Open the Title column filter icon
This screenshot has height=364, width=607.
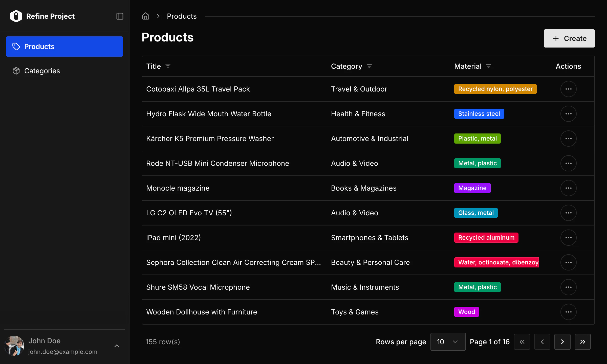coord(168,66)
